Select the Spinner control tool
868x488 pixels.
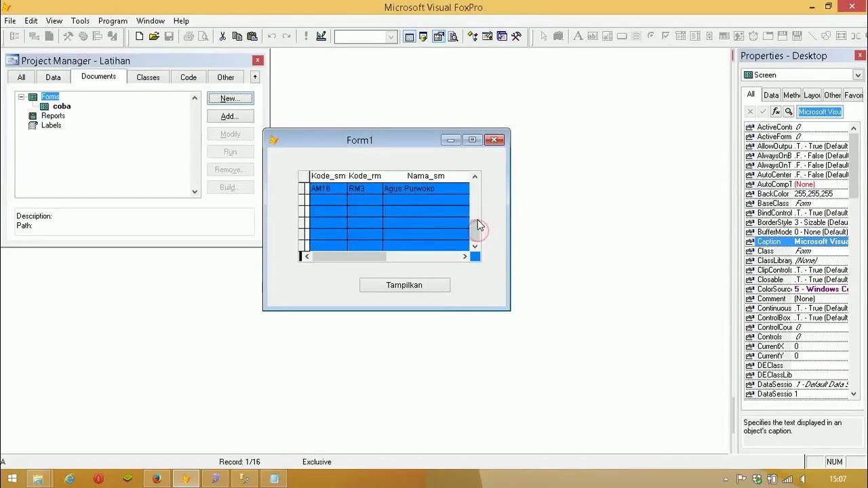click(709, 37)
